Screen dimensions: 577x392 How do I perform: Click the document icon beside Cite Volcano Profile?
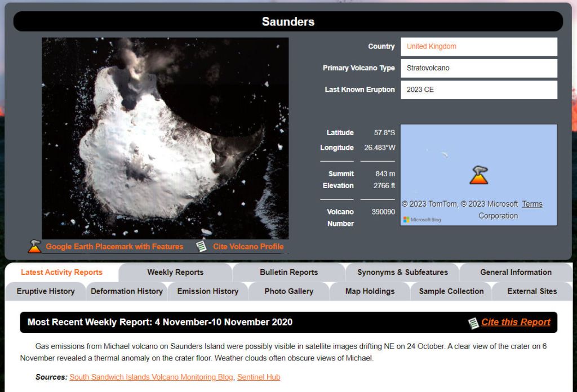pyautogui.click(x=202, y=246)
